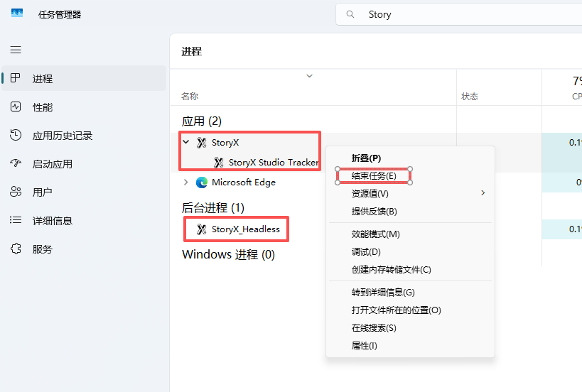Click the 进程 page title
Screen dimensions: 582x392
click(x=192, y=51)
